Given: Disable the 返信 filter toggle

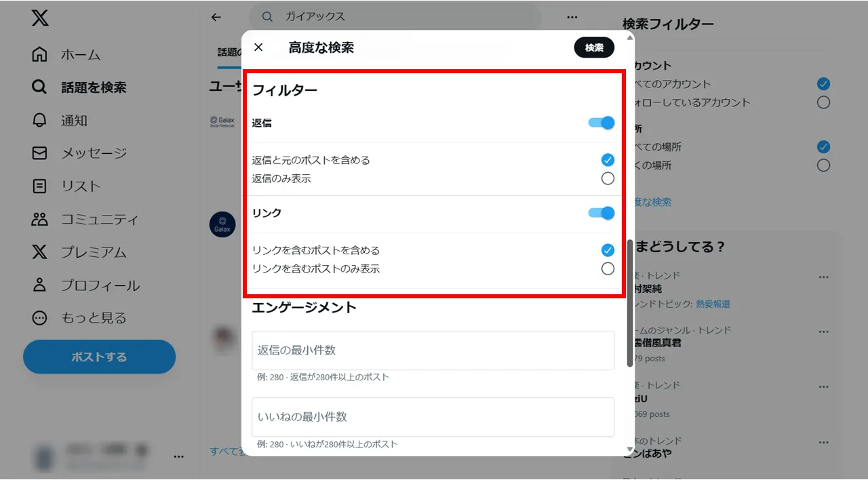Looking at the screenshot, I should (601, 123).
